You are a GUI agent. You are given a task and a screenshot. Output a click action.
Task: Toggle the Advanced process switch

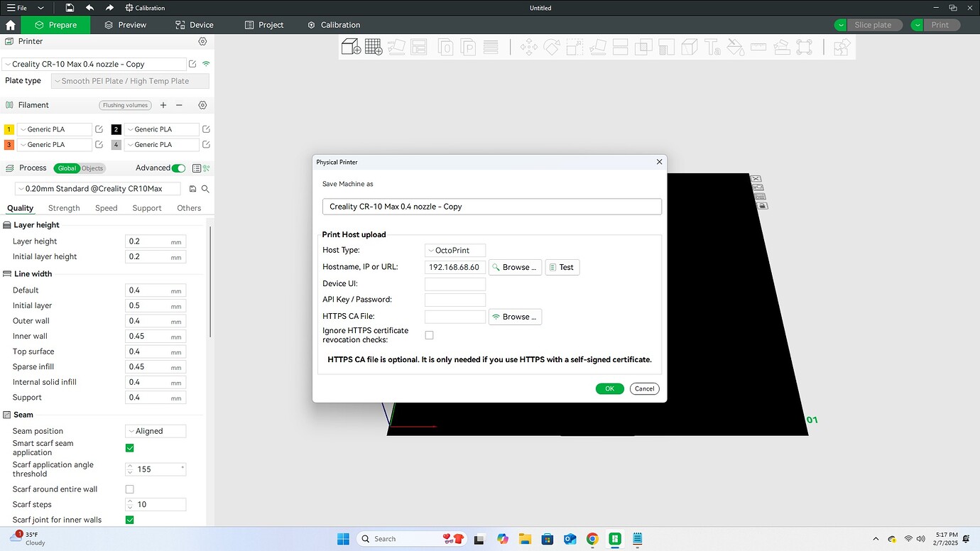(178, 168)
